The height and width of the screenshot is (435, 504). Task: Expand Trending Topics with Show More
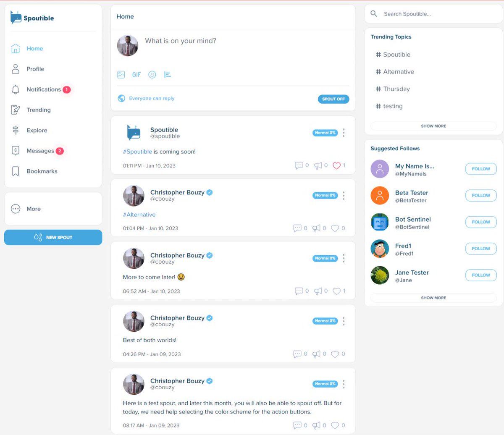[x=433, y=126]
